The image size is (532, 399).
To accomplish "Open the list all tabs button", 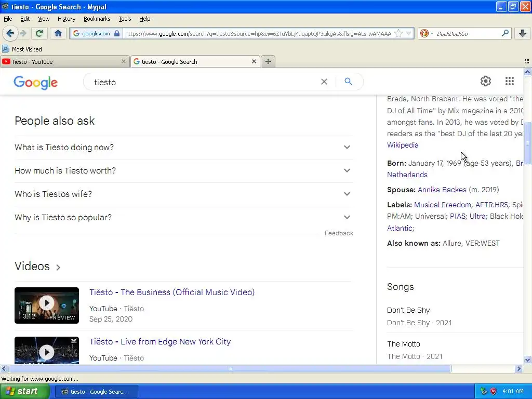I will [527, 61].
